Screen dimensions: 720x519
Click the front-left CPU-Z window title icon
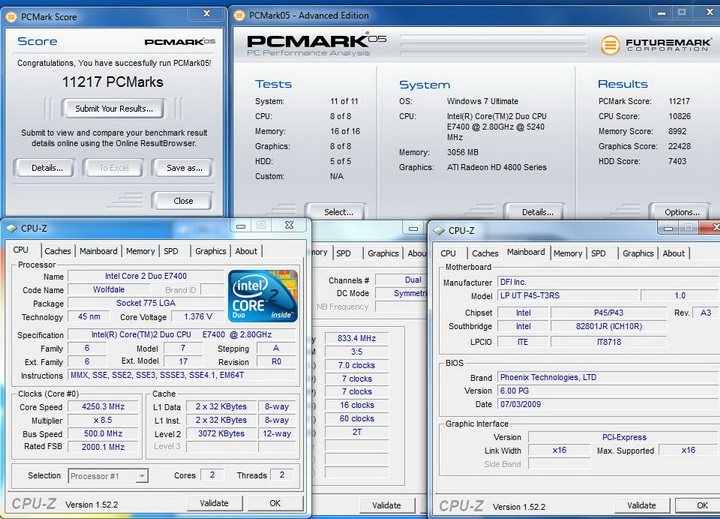(x=11, y=228)
